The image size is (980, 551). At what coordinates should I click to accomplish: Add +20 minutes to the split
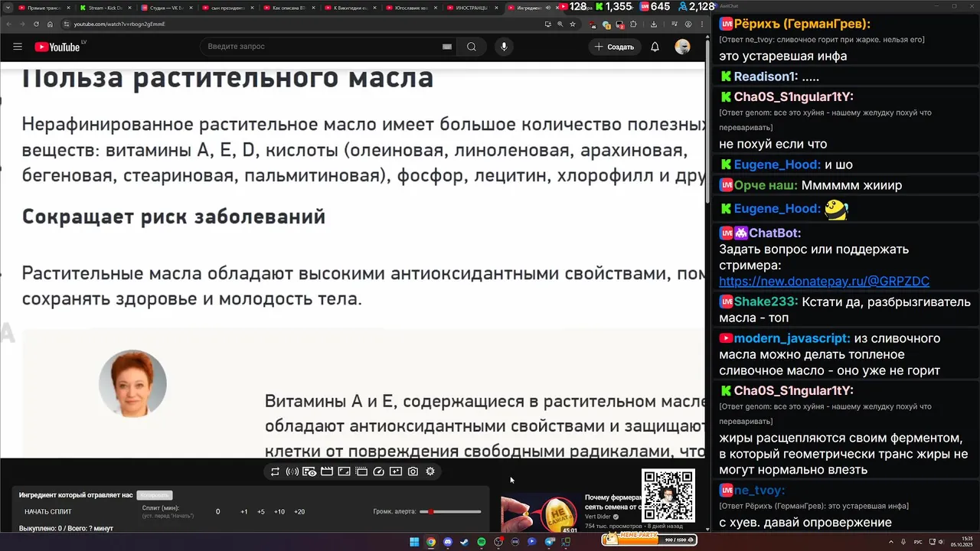[299, 511]
